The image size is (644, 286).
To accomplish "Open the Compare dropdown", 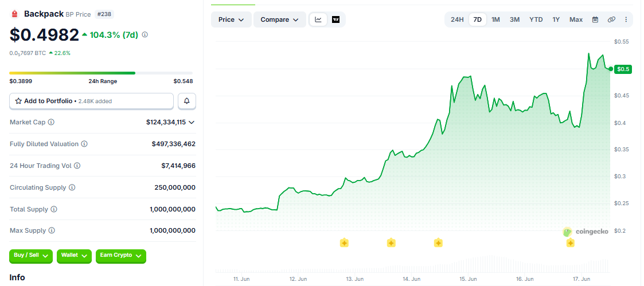I will tap(280, 19).
